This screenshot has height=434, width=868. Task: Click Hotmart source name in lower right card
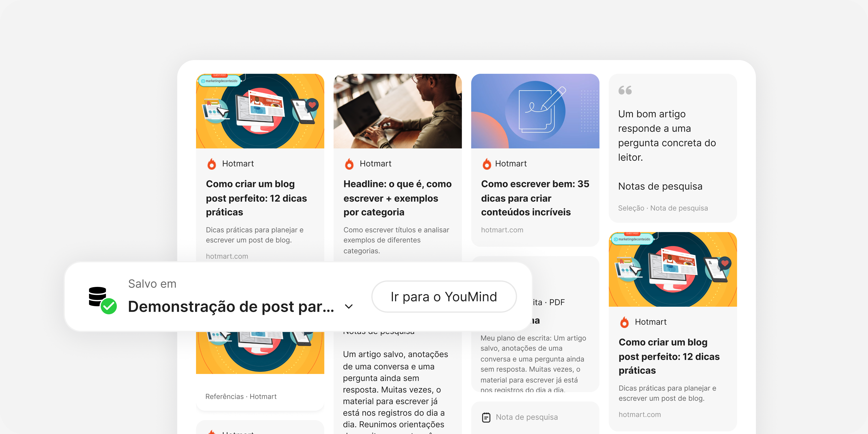(x=650, y=322)
